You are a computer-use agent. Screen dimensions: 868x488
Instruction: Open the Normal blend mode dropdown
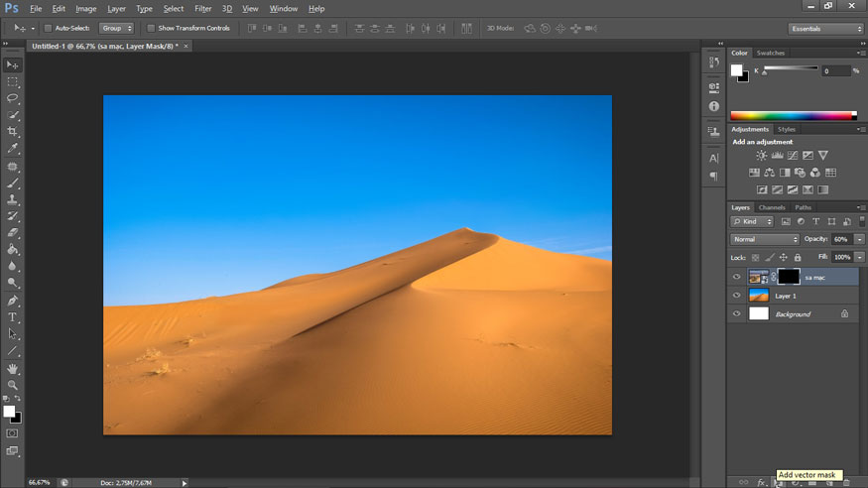pos(765,239)
